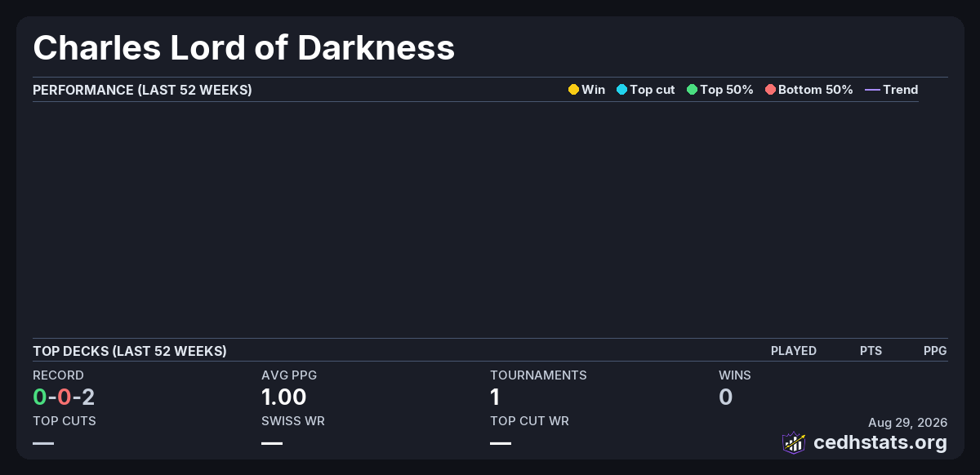
Task: Open the cedhstats.org link
Action: pos(880,442)
